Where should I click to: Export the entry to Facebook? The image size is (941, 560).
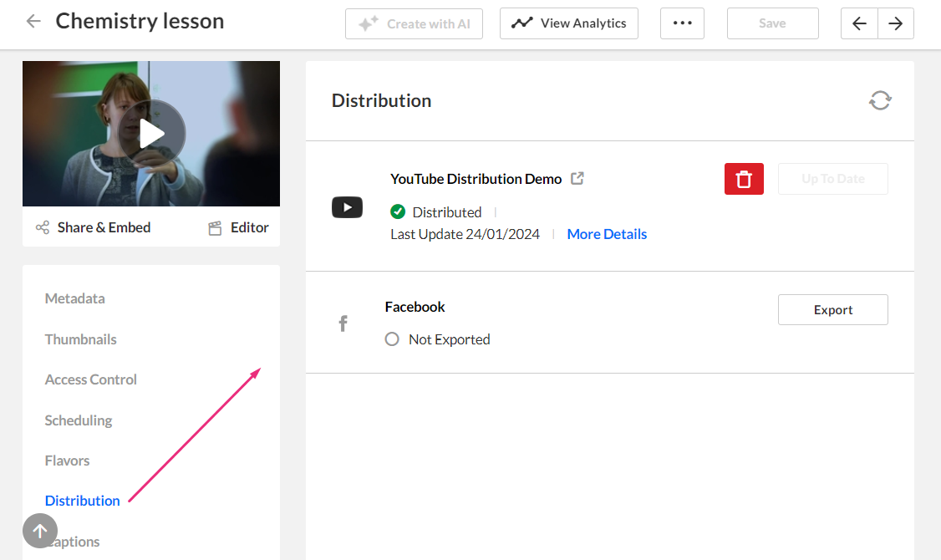coord(832,310)
